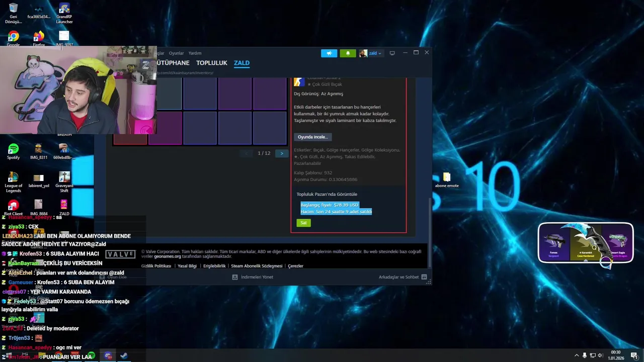Click the green Sat sell button

[303, 223]
